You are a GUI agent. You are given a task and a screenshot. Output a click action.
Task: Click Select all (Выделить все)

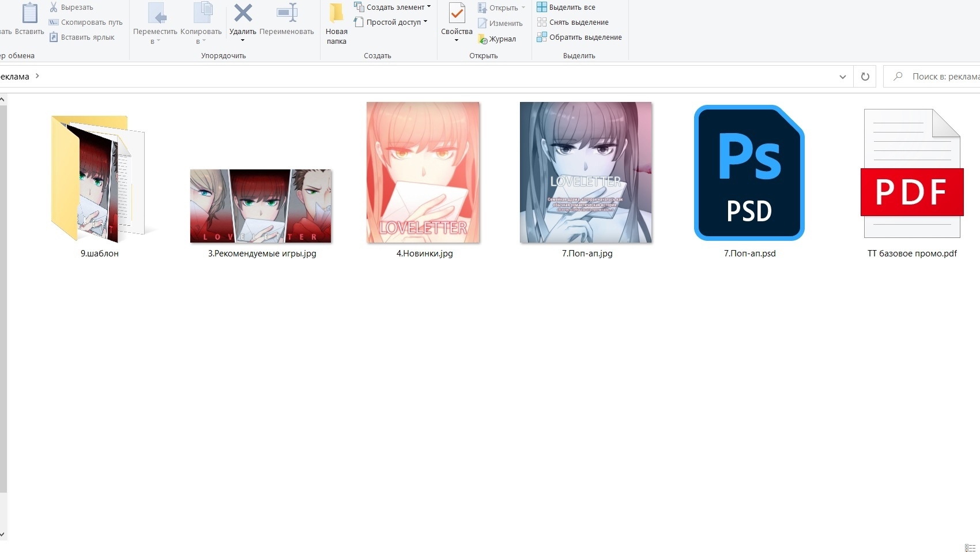click(x=566, y=7)
